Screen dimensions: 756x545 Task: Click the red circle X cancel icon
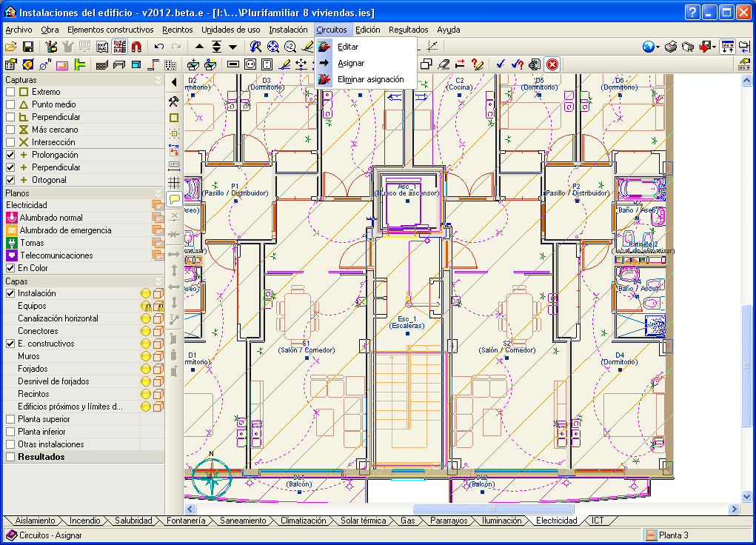(552, 64)
